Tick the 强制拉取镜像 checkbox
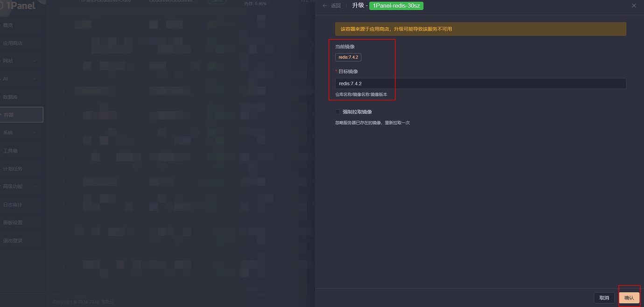Screen dimensions: 644x307 tap(337, 112)
